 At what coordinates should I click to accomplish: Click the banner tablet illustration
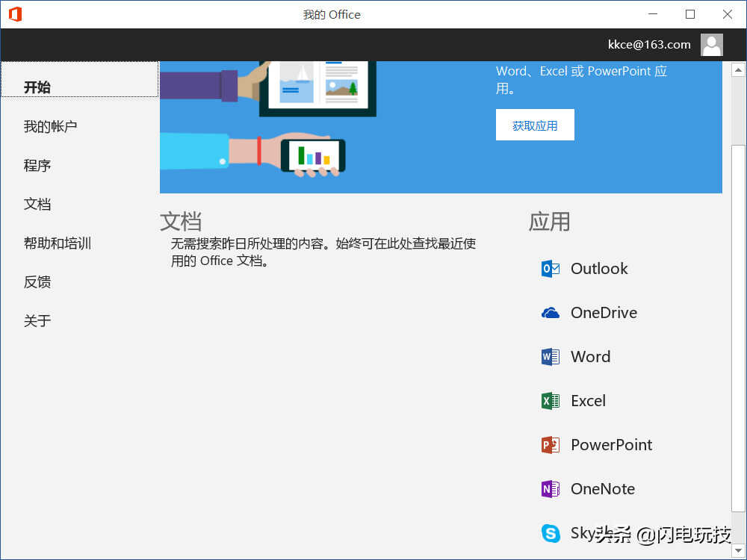click(317, 88)
